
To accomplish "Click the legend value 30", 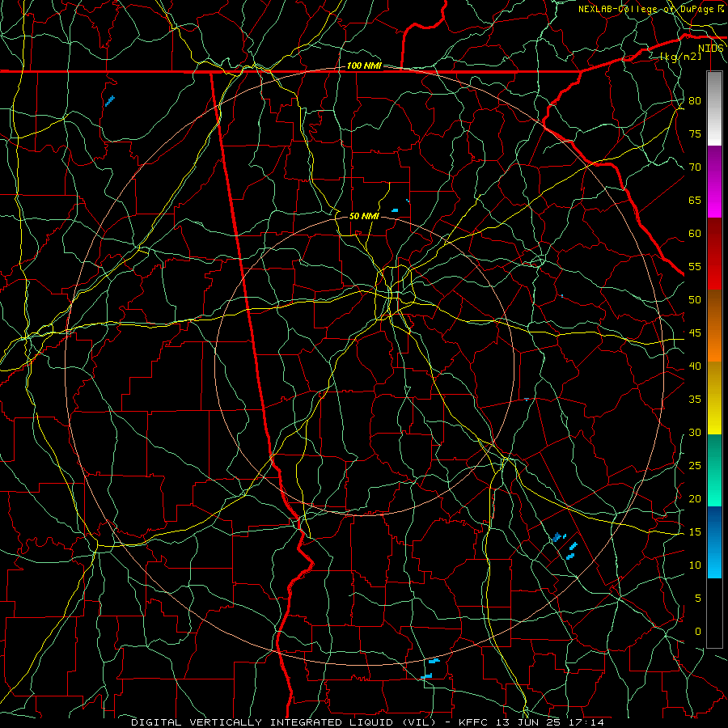I will (x=695, y=432).
